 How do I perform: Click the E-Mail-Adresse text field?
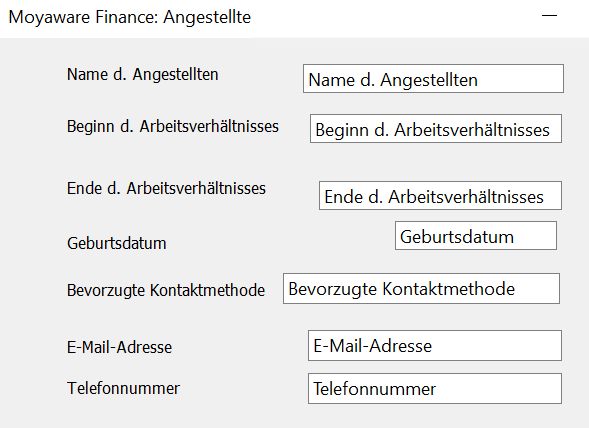coord(435,346)
